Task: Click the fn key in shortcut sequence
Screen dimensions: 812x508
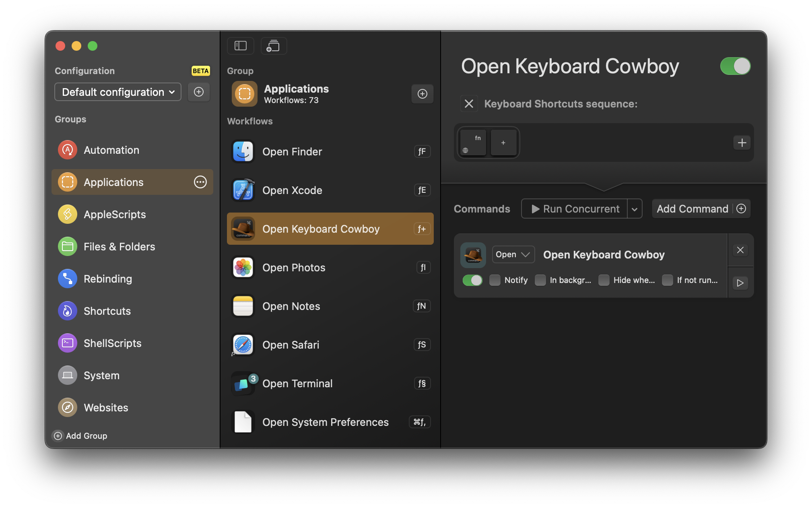Action: point(473,142)
